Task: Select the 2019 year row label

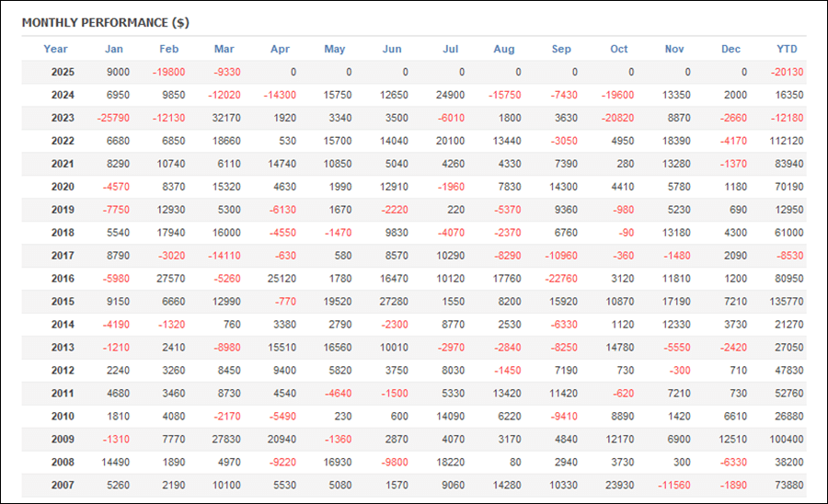Action: tap(63, 210)
